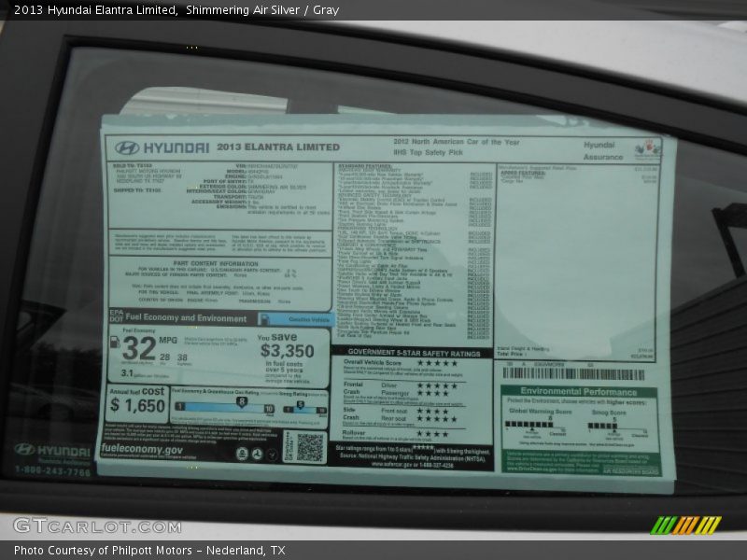Click the Hyundai logo on the sticker header

(127, 147)
